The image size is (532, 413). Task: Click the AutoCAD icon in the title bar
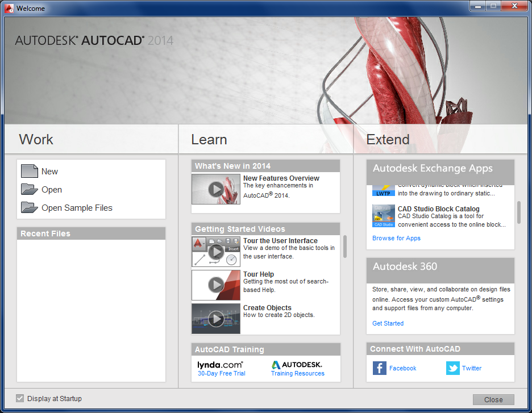(9, 8)
